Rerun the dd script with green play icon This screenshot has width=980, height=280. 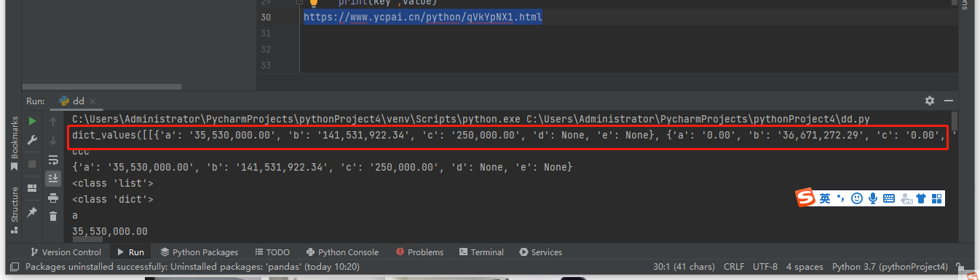tap(32, 121)
